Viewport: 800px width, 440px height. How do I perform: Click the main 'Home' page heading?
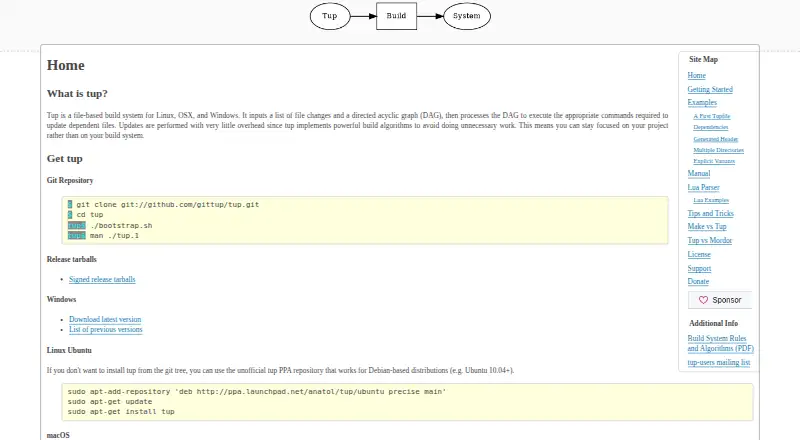pos(65,65)
